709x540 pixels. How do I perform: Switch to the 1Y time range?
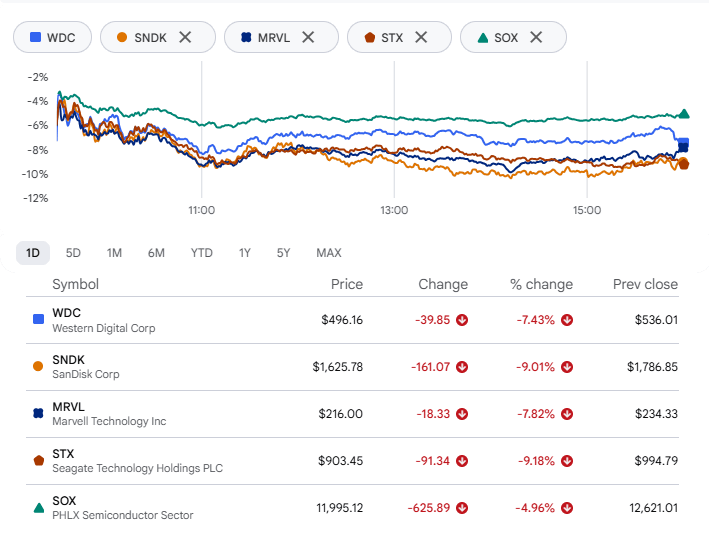click(245, 253)
